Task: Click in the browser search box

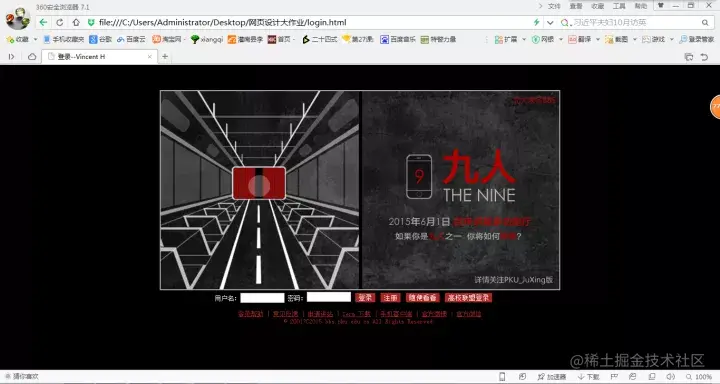Action: 636,22
